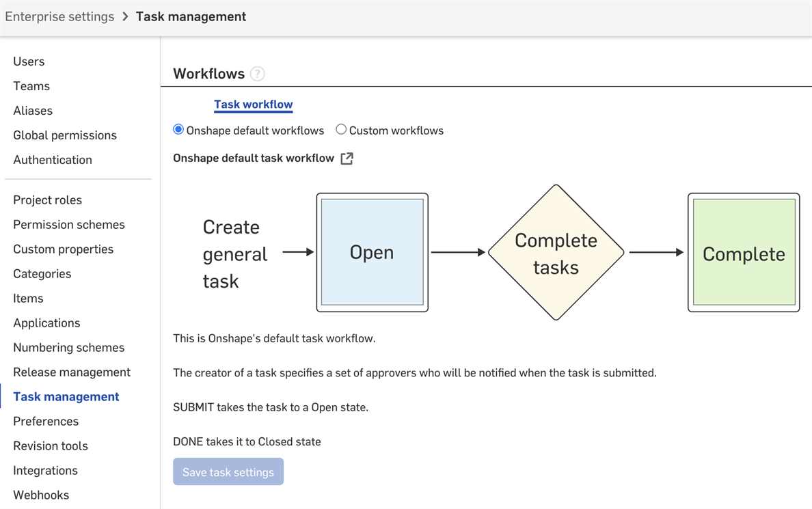Screen dimensions: 812x509
Task: Click the Onshape default task workflow label
Action: [x=254, y=159]
